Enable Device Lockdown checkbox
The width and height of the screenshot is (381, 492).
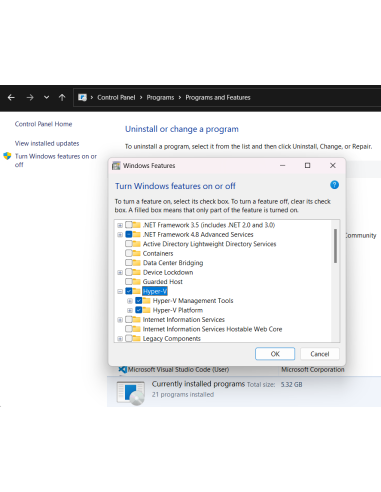(129, 272)
